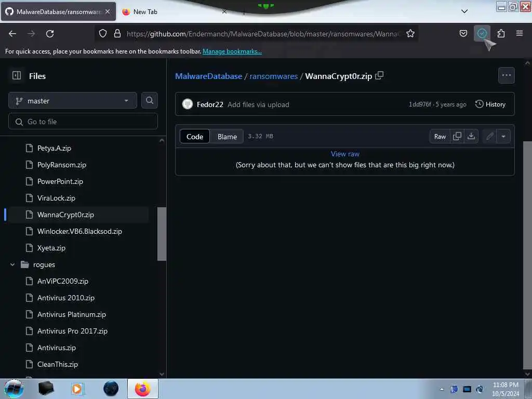532x399 pixels.
Task: Open PowerPoint.zip in file tree
Action: [x=60, y=181]
